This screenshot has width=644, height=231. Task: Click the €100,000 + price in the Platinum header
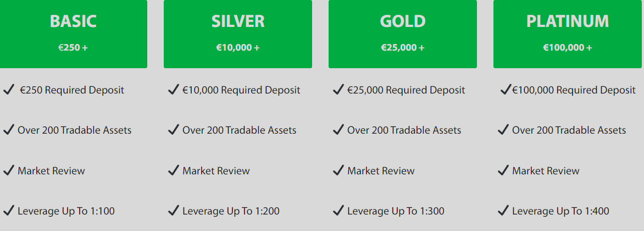568,48
